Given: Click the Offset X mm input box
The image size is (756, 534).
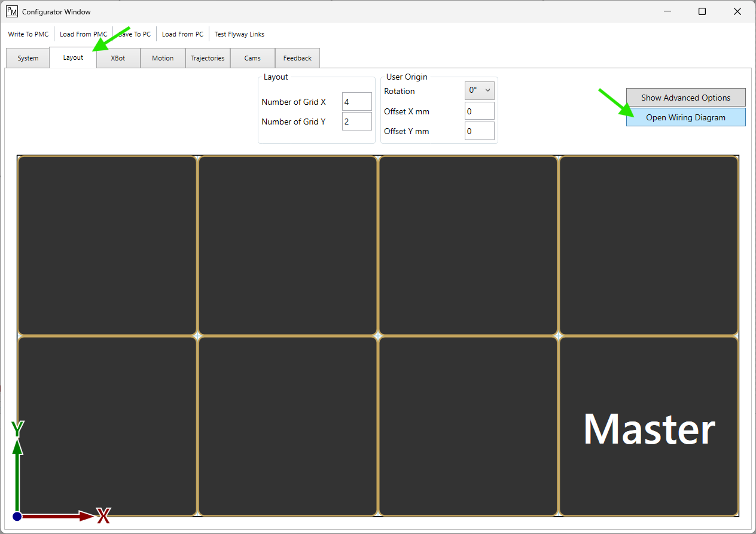Looking at the screenshot, I should (479, 111).
